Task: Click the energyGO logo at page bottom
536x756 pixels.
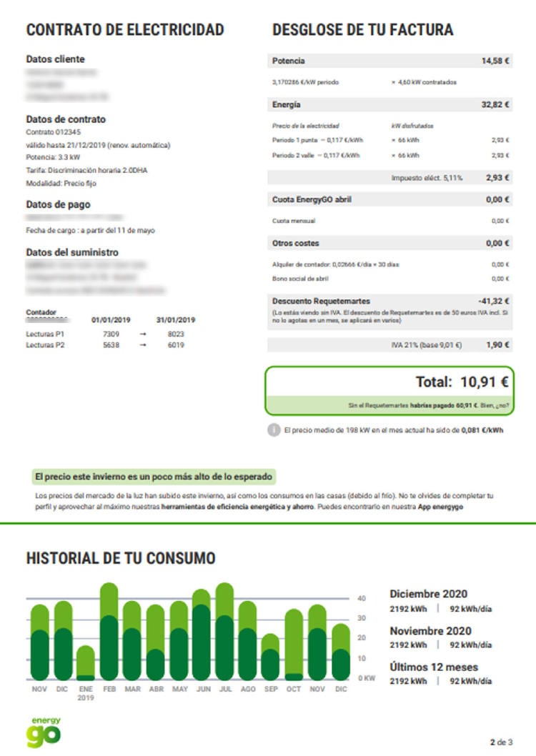Action: click(x=44, y=731)
